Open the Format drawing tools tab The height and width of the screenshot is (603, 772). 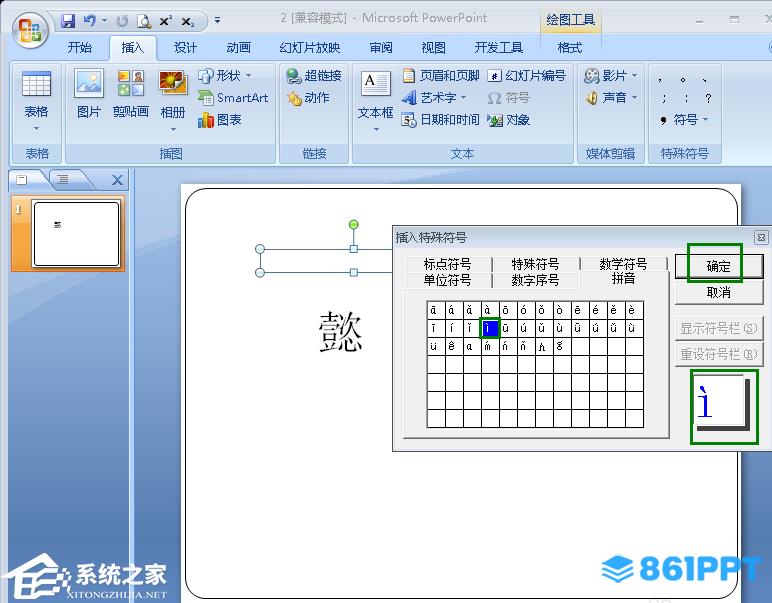pos(570,48)
